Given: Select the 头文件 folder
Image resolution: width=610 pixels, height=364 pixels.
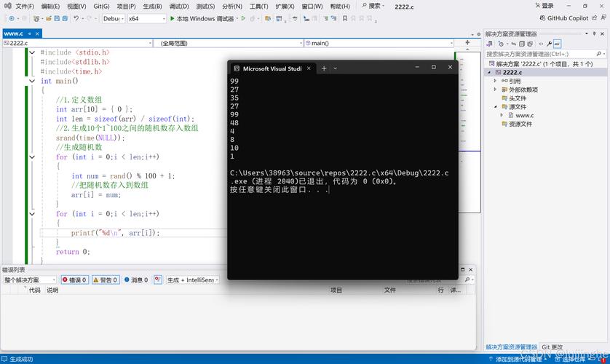Looking at the screenshot, I should tap(518, 98).
